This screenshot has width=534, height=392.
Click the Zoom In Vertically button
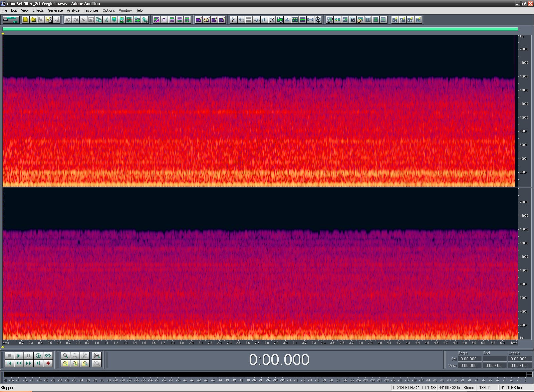(97, 356)
